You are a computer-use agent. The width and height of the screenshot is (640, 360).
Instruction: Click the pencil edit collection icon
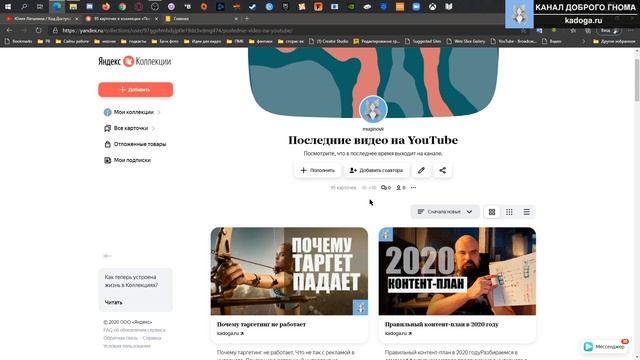(421, 170)
